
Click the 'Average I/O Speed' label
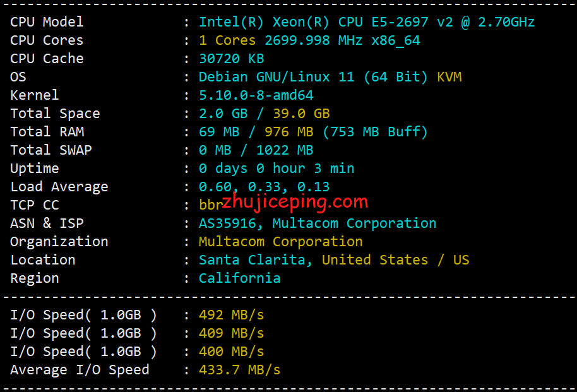point(80,370)
